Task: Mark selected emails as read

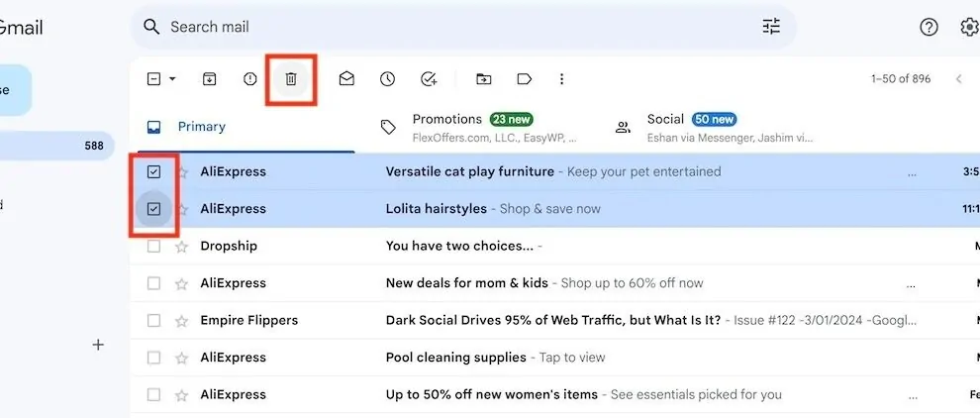Action: point(346,79)
